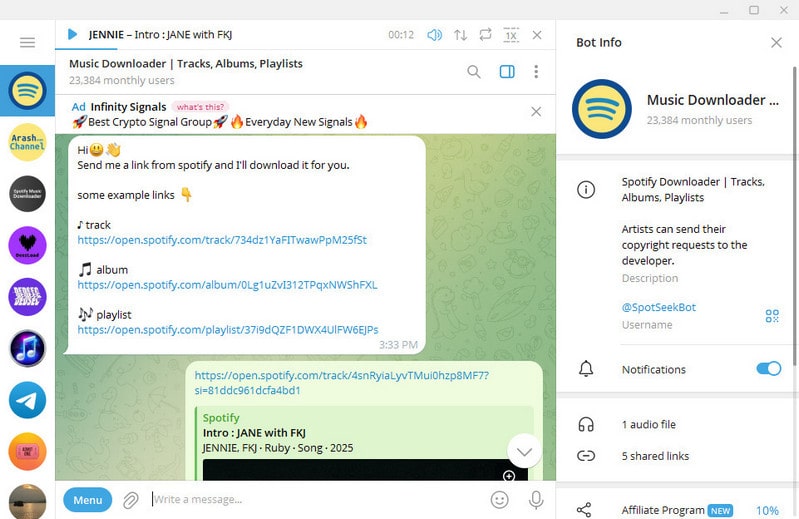
Task: Mute the audio player volume
Action: click(434, 35)
